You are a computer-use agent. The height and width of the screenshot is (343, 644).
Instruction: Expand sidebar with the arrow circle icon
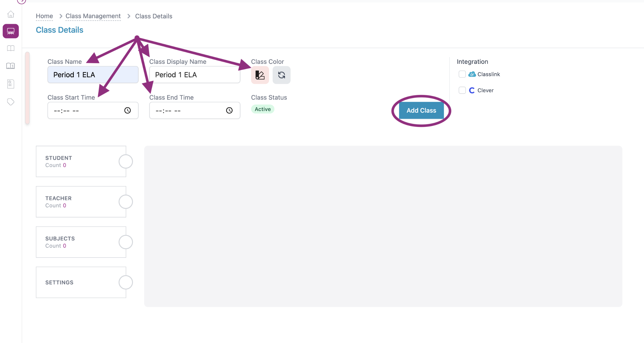(x=21, y=2)
